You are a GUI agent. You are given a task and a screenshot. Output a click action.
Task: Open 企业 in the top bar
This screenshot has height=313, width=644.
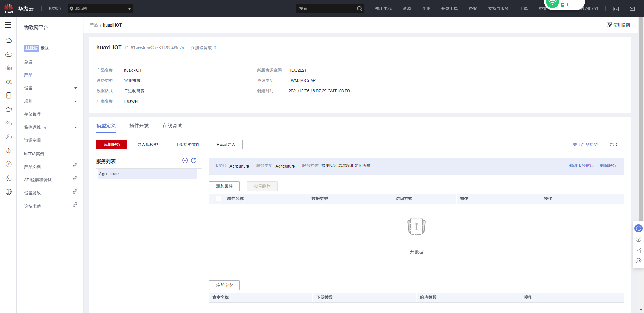pos(426,9)
